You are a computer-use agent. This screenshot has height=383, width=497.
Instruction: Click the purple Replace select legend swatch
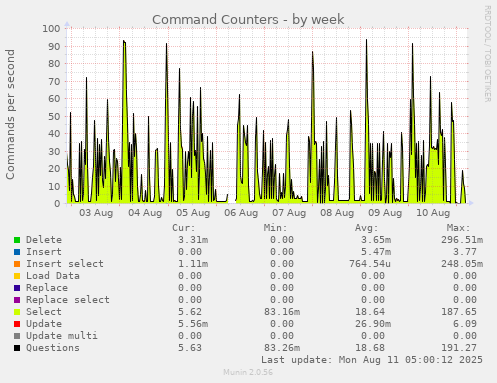point(17,300)
